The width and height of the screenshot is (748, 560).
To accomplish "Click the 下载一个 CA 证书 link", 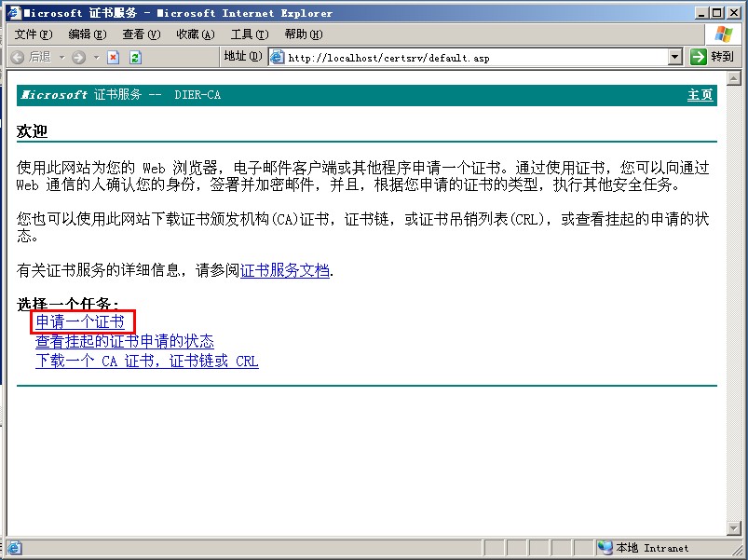I will 146,362.
